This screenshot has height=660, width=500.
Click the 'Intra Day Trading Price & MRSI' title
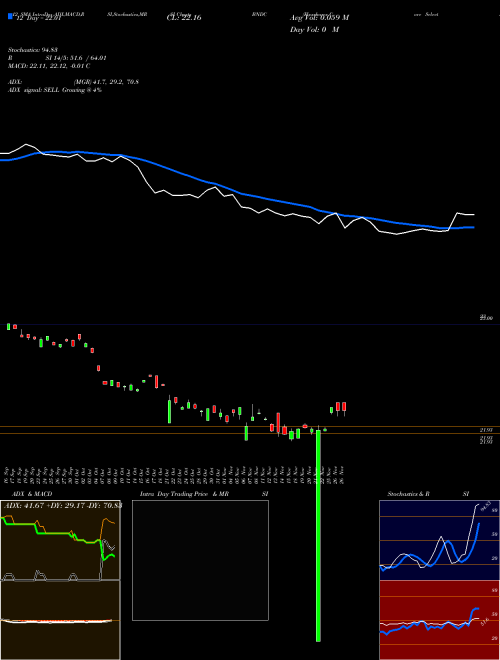click(204, 494)
